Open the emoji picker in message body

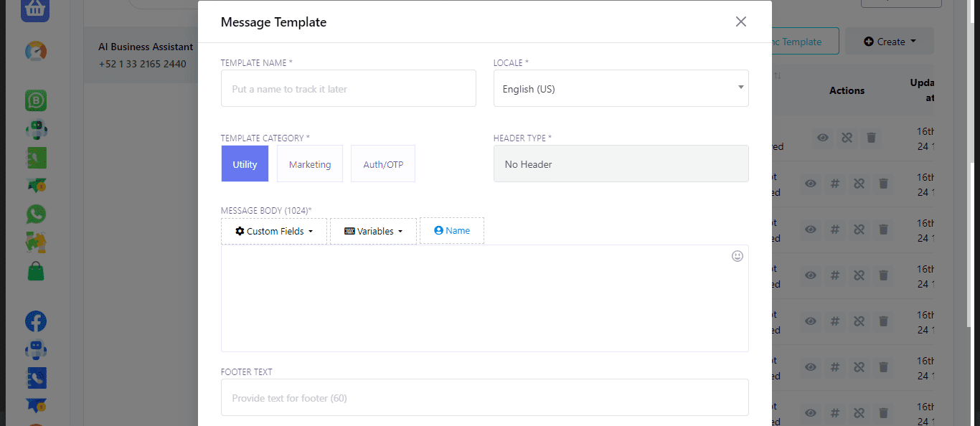pyautogui.click(x=737, y=256)
